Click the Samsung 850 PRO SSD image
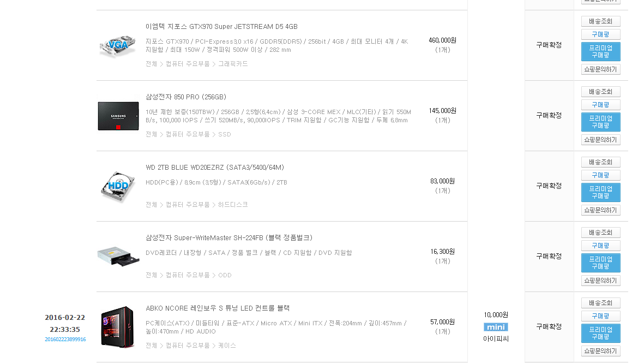The height and width of the screenshot is (363, 644). [x=118, y=116]
